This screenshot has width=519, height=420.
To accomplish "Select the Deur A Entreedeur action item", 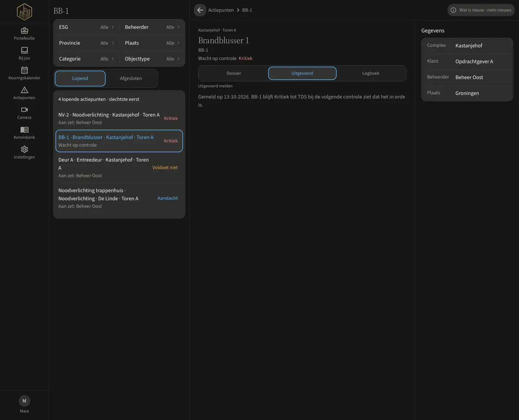I will coord(119,167).
